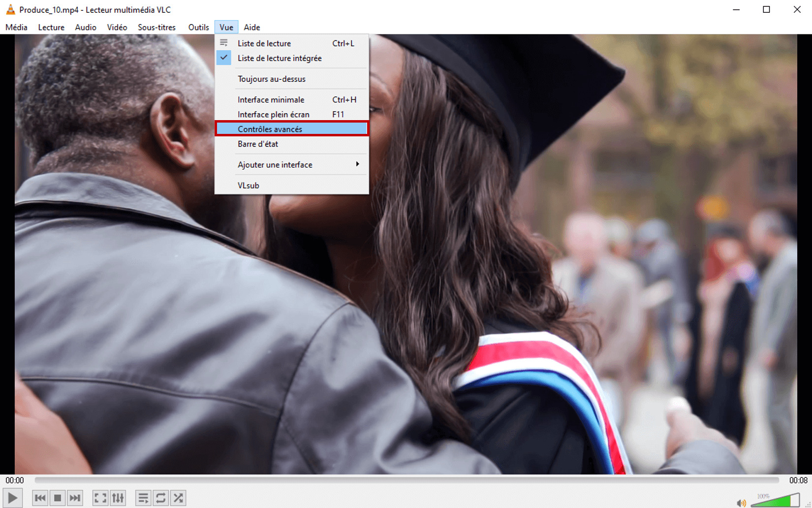Skip to the previous media icon
Image resolution: width=812 pixels, height=508 pixels.
[x=40, y=497]
